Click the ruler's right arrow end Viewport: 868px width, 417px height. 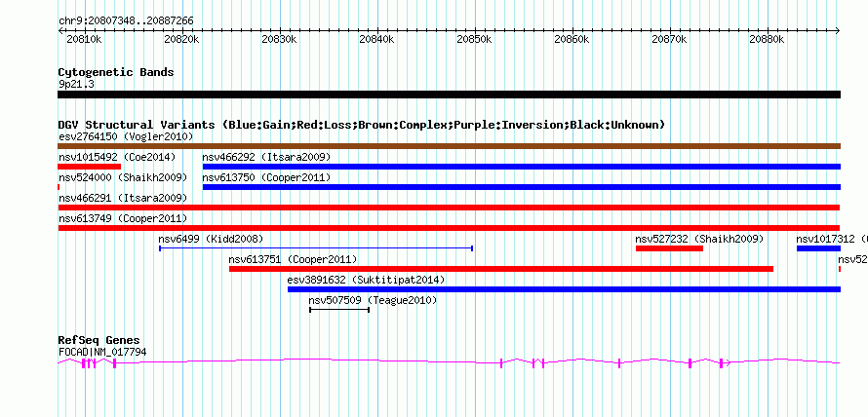click(838, 30)
